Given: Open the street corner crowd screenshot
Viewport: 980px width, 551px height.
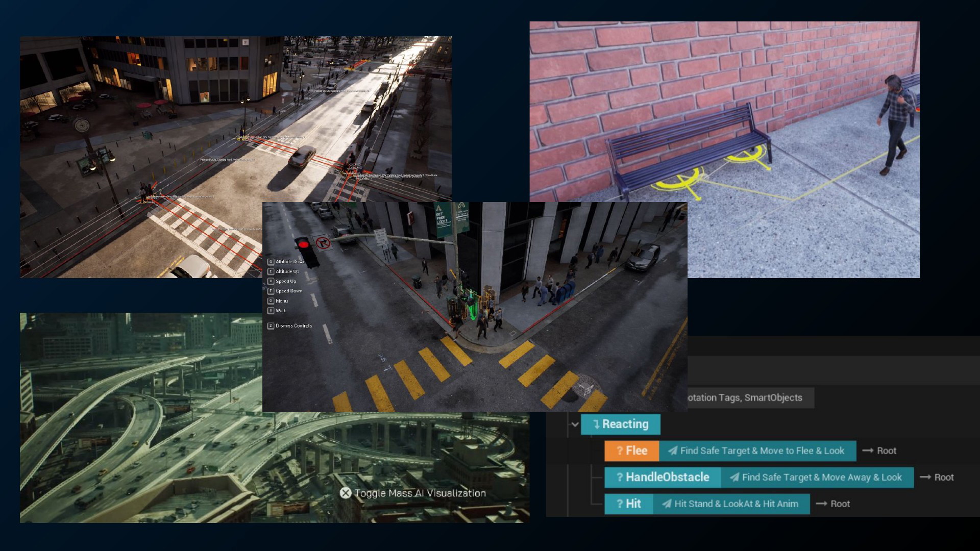Looking at the screenshot, I should [475, 307].
